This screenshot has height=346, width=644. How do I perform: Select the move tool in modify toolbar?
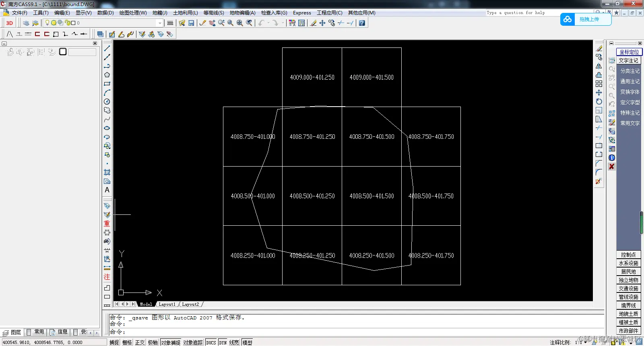[599, 93]
